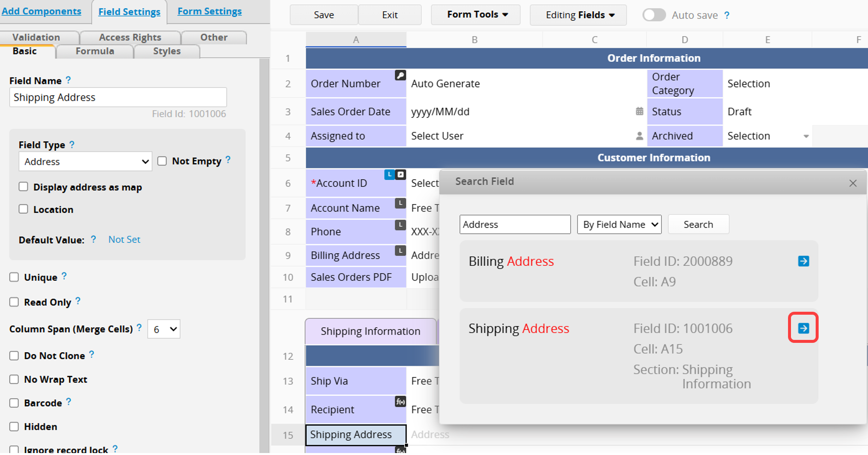Check Display address as map
Viewport: 868px width, 455px height.
click(x=23, y=187)
